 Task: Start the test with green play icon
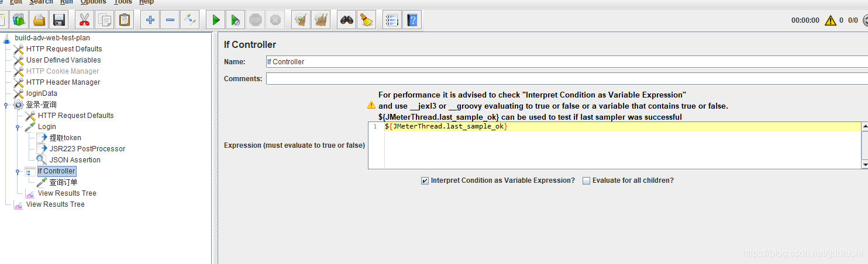coord(216,20)
